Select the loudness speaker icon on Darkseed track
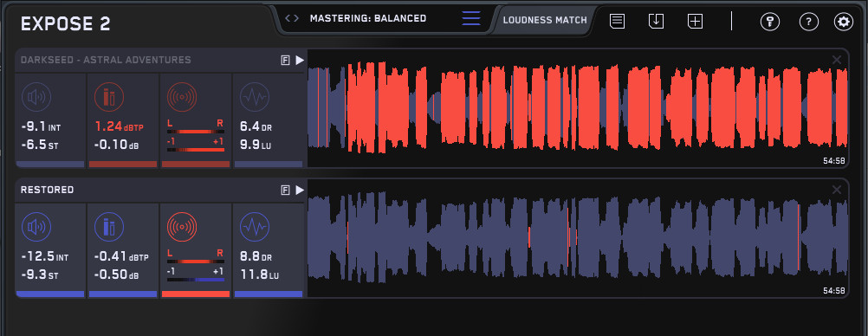The image size is (868, 336). pyautogui.click(x=36, y=97)
